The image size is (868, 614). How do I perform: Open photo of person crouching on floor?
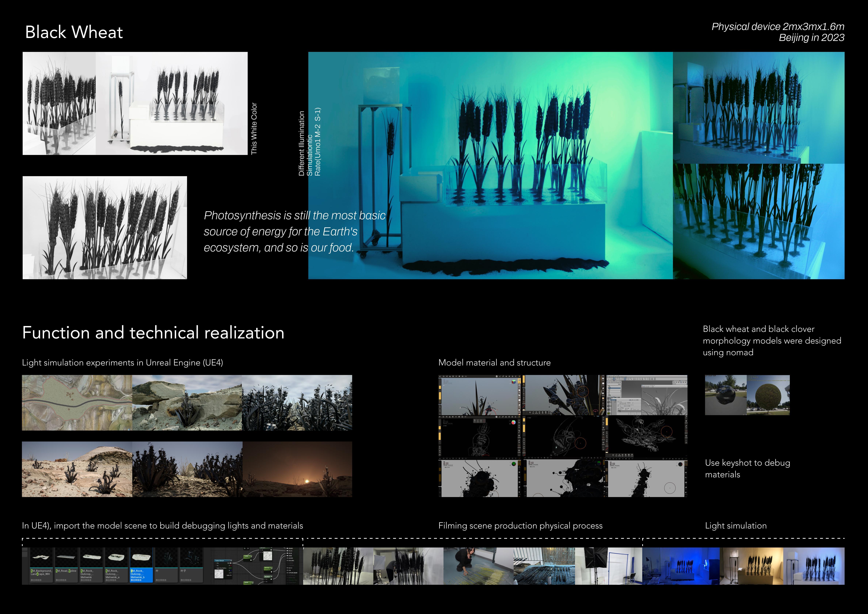pyautogui.click(x=478, y=566)
